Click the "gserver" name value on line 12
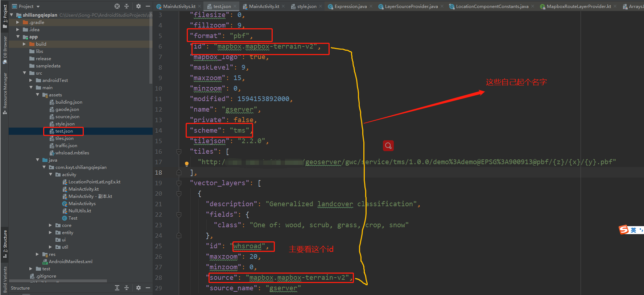This screenshot has height=295, width=644. pos(239,109)
